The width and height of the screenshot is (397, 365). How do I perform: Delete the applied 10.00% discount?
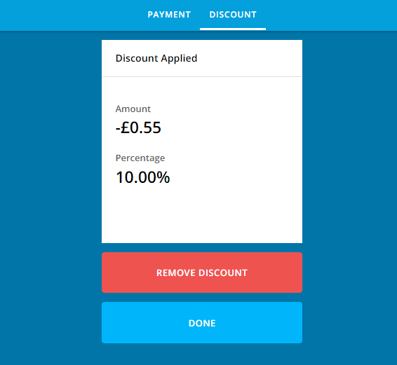pos(202,272)
